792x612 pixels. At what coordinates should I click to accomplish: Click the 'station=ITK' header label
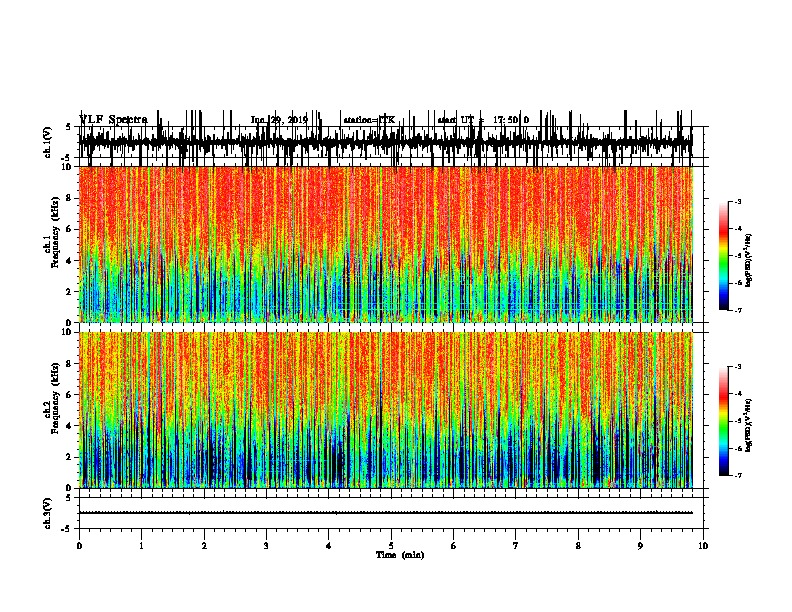tap(369, 120)
